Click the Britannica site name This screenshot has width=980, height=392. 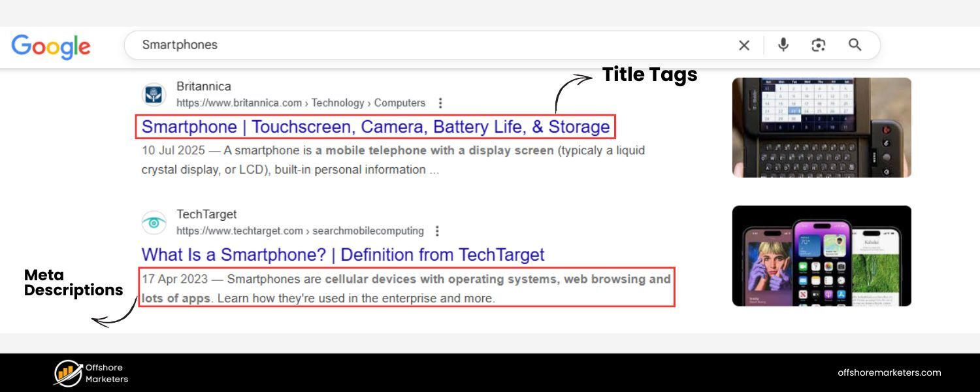tap(204, 86)
